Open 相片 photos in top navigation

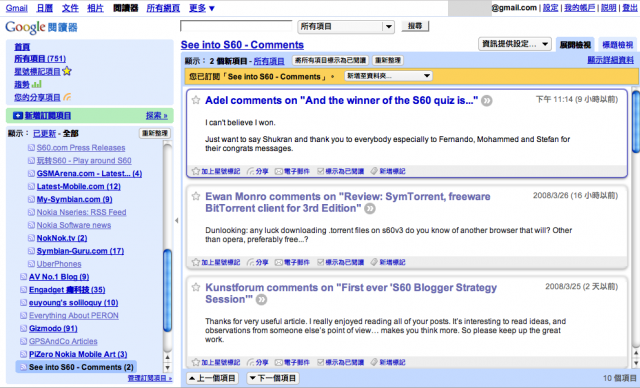pos(96,8)
